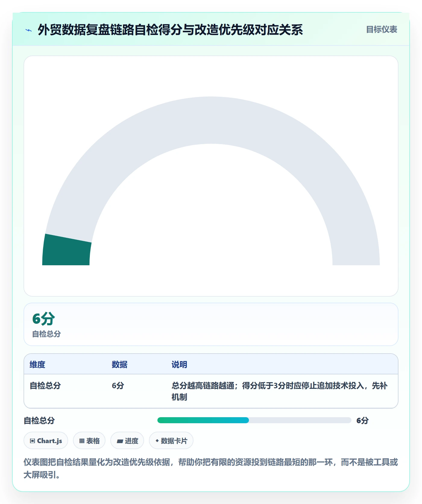Click the 表格 grid icon
This screenshot has width=422, height=504.
[x=82, y=441]
